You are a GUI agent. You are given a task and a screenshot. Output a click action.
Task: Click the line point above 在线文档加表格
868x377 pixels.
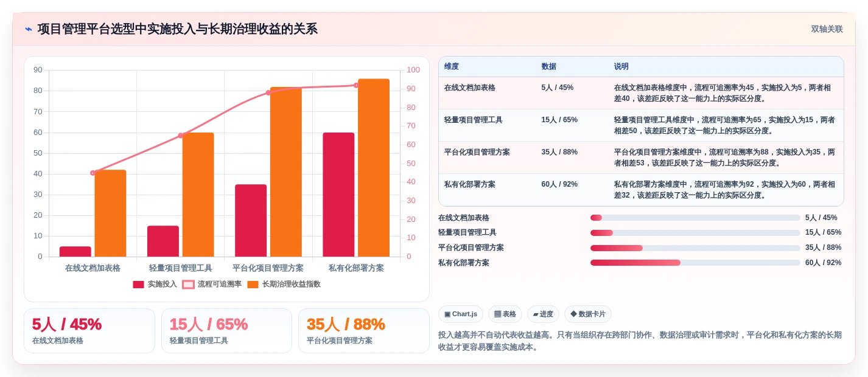[93, 173]
